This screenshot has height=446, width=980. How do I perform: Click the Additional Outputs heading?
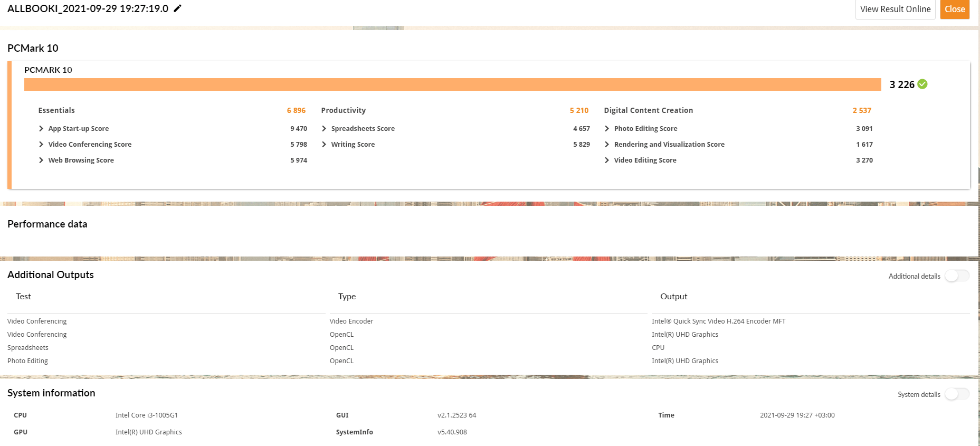[x=51, y=274]
